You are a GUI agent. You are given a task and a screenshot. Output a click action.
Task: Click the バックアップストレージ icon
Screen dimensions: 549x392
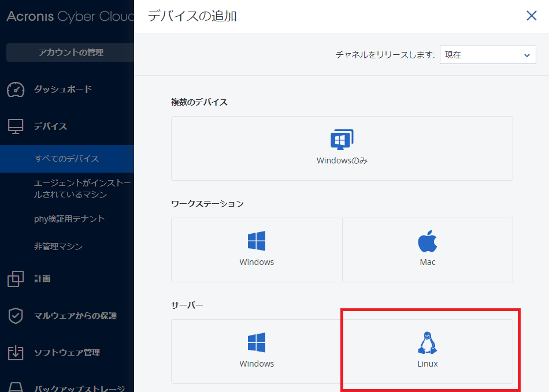pyautogui.click(x=14, y=387)
